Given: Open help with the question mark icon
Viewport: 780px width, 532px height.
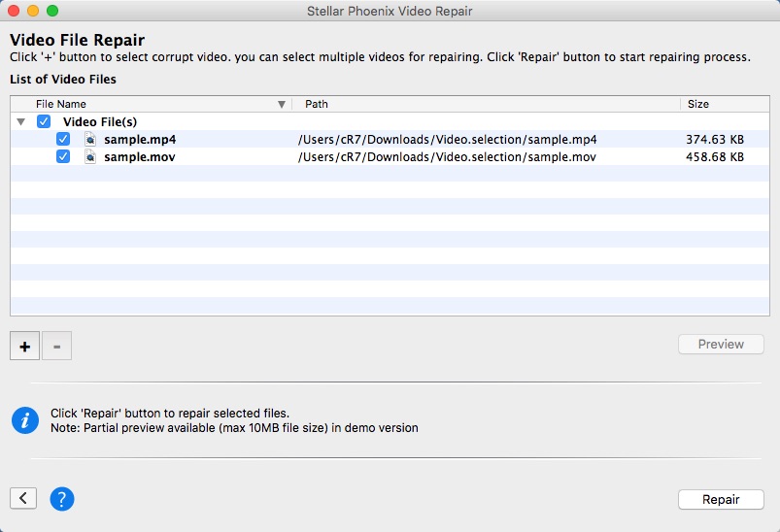Looking at the screenshot, I should 62,499.
